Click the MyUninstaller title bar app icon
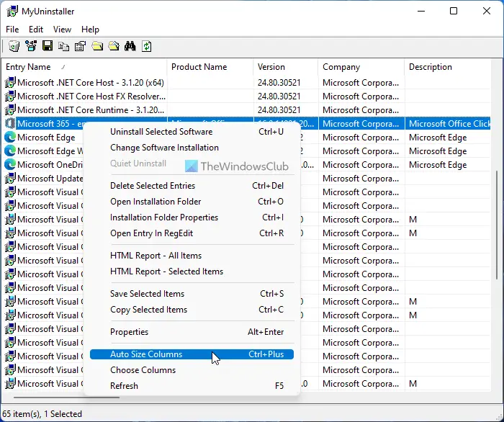 point(12,12)
